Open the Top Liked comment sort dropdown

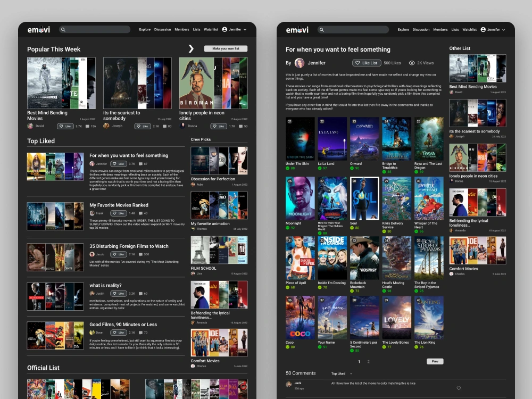pos(342,374)
